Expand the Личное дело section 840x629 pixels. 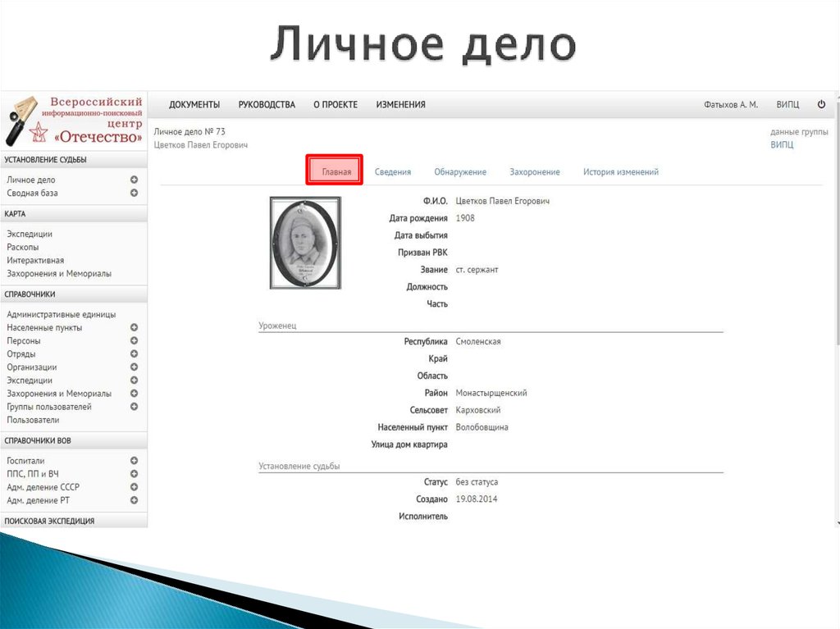click(133, 180)
